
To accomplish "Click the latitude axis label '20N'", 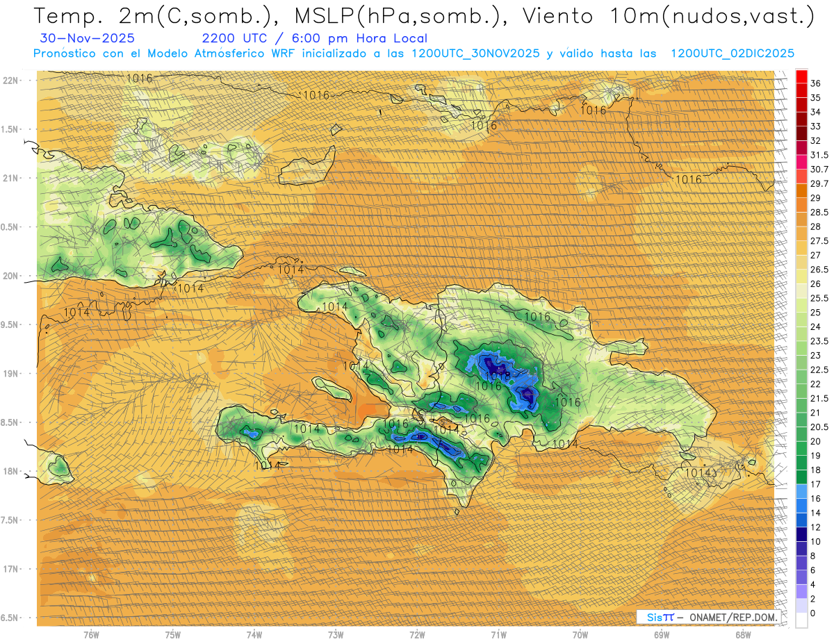I will coord(11,276).
